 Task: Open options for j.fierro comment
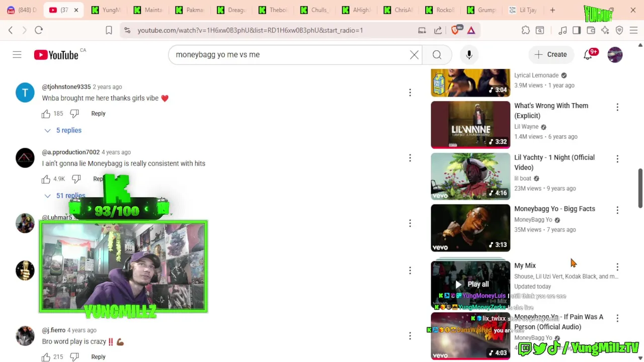click(x=410, y=336)
